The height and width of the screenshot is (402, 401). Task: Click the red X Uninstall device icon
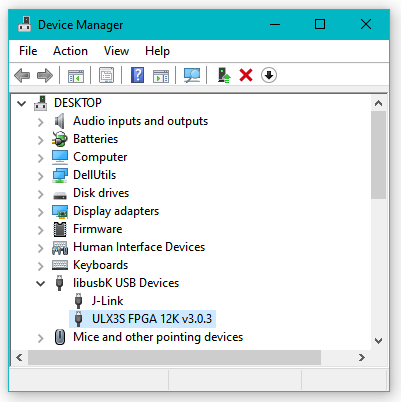(x=246, y=75)
